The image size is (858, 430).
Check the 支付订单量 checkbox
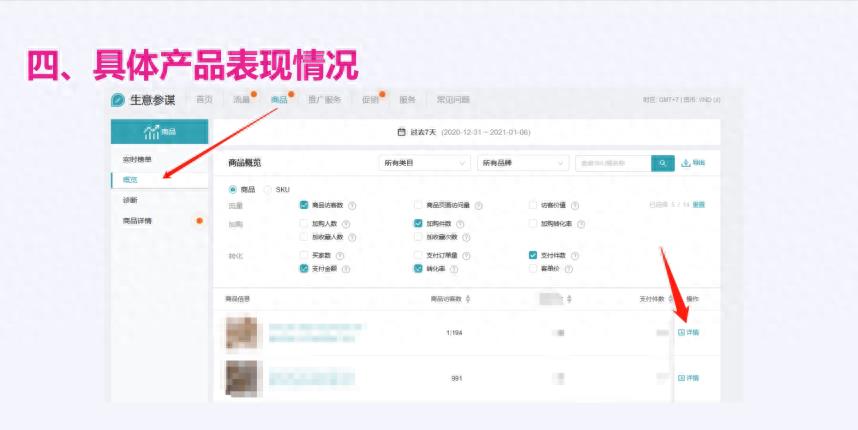coord(418,255)
